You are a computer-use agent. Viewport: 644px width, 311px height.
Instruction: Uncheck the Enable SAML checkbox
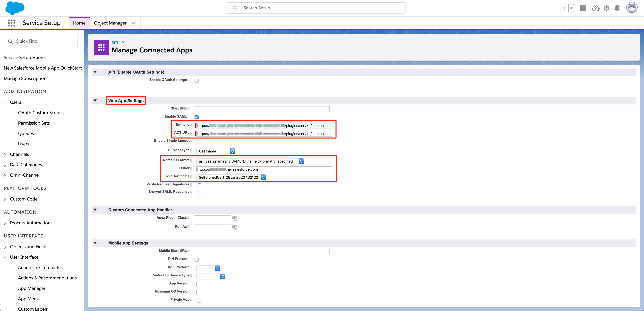pyautogui.click(x=197, y=117)
